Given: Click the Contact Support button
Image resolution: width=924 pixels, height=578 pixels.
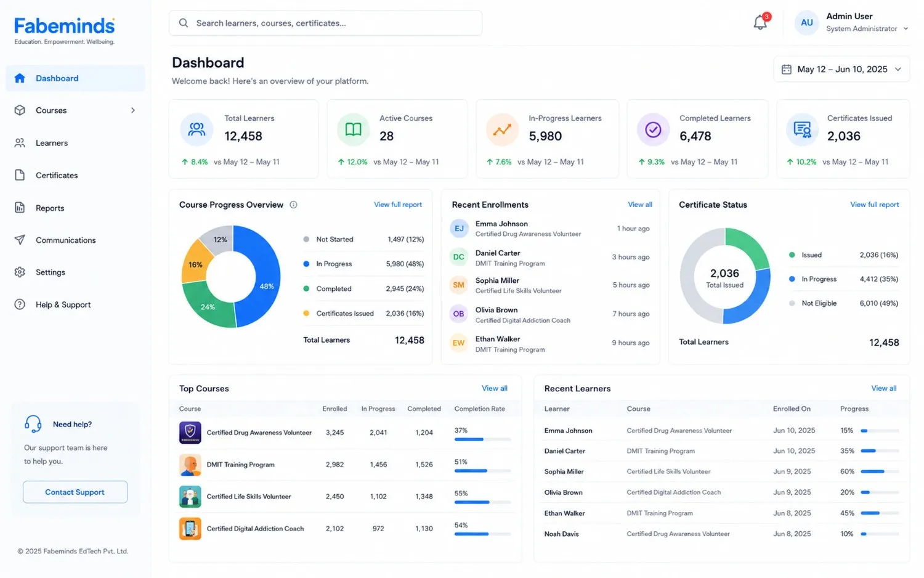Looking at the screenshot, I should [x=75, y=492].
